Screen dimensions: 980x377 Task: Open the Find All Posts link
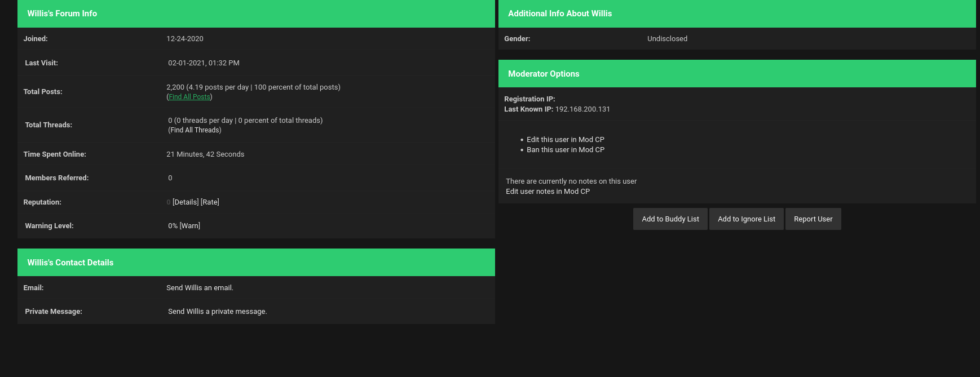click(x=189, y=97)
